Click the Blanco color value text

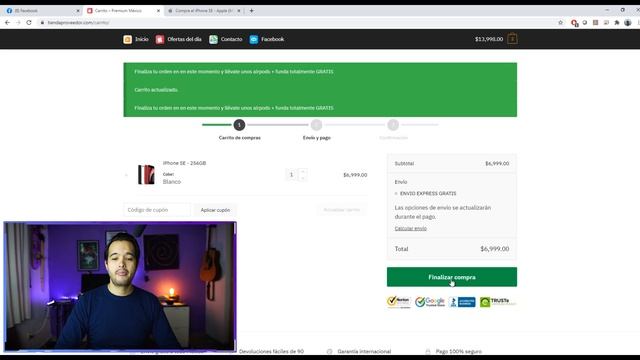172,182
